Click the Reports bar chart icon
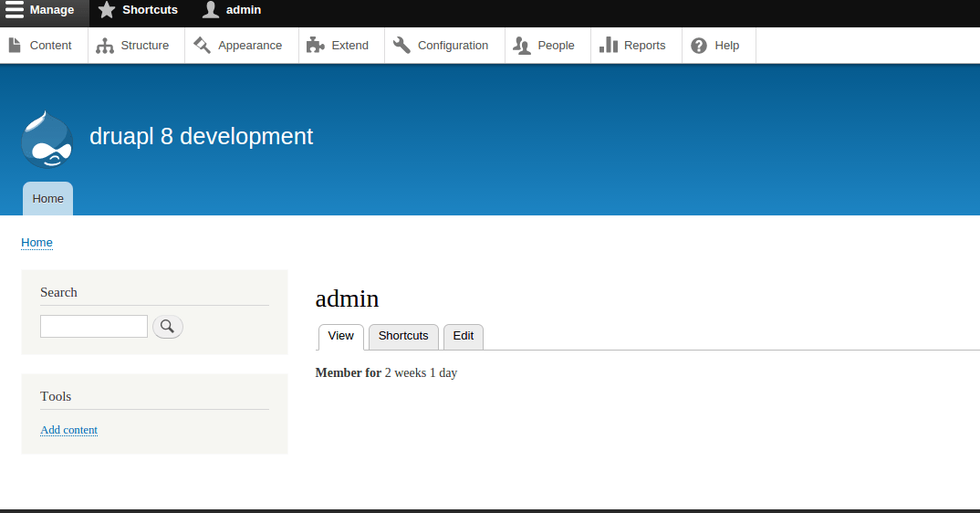980x513 pixels. [608, 45]
